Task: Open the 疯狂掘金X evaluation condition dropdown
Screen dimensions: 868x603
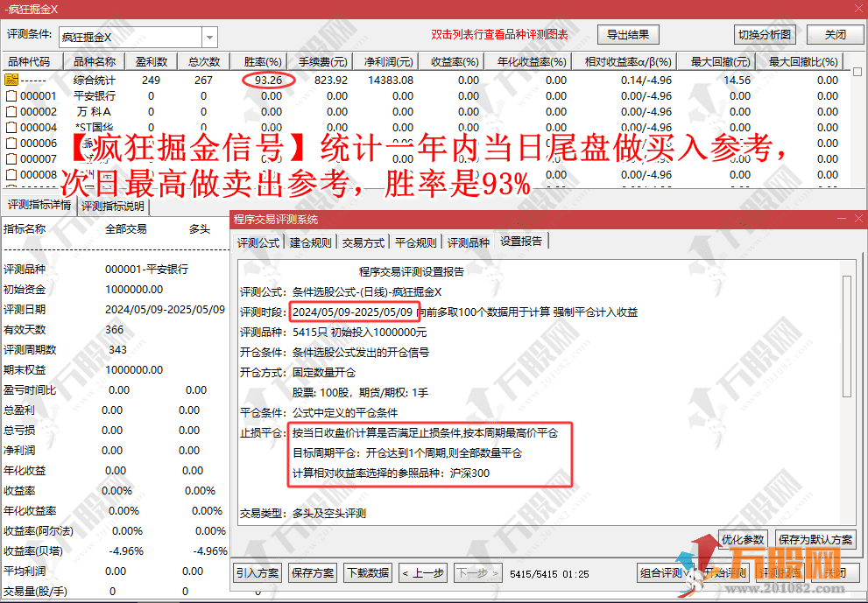Action: pyautogui.click(x=208, y=35)
